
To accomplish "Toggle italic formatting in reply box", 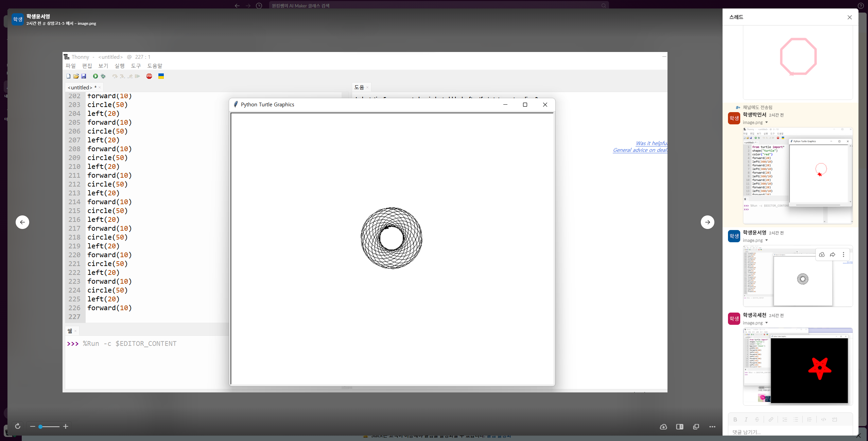I will click(x=746, y=420).
